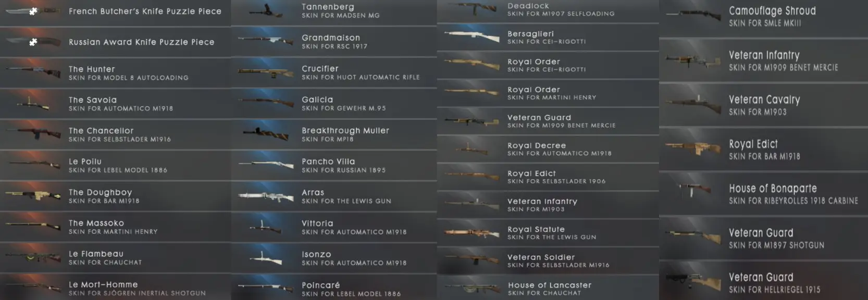The width and height of the screenshot is (868, 300).
Task: Choose the Breakthrough Muller MP18 skin
Action: tap(333, 134)
